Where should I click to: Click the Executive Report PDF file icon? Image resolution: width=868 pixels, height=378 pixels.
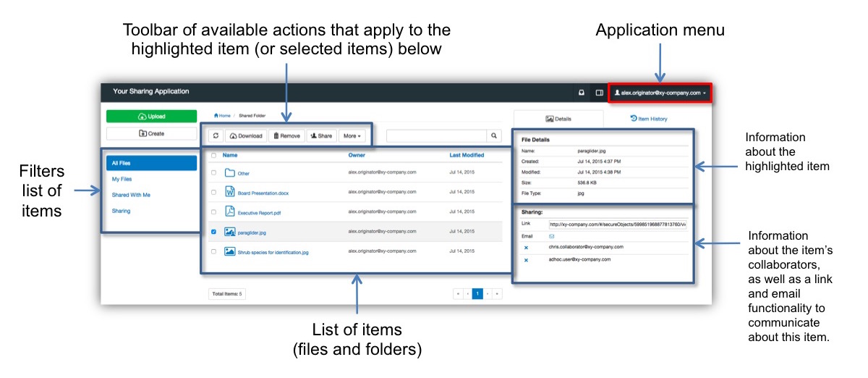(230, 212)
